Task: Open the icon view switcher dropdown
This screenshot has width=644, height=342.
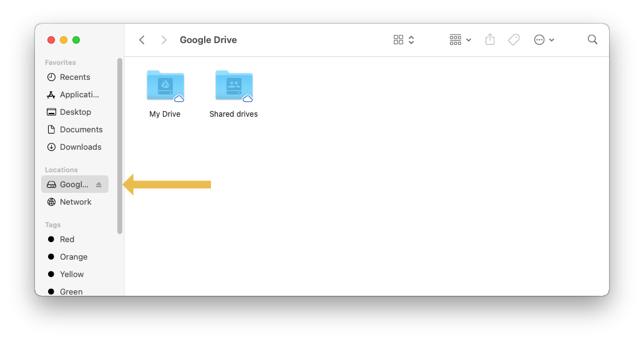Action: 404,40
